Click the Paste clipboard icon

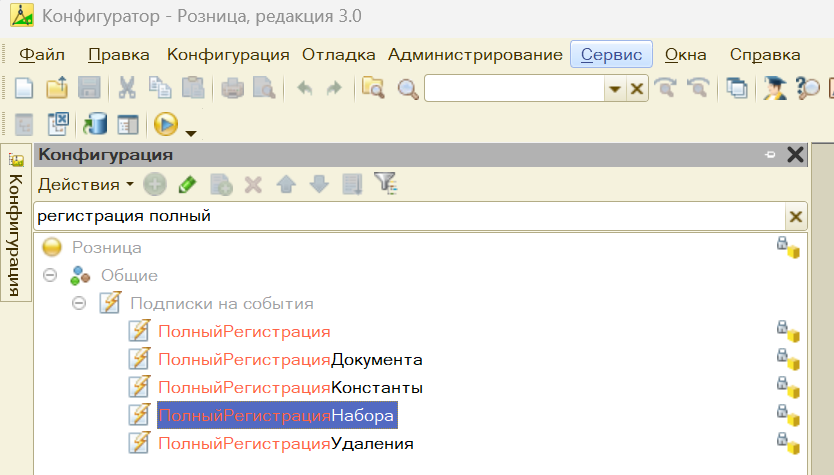point(193,88)
